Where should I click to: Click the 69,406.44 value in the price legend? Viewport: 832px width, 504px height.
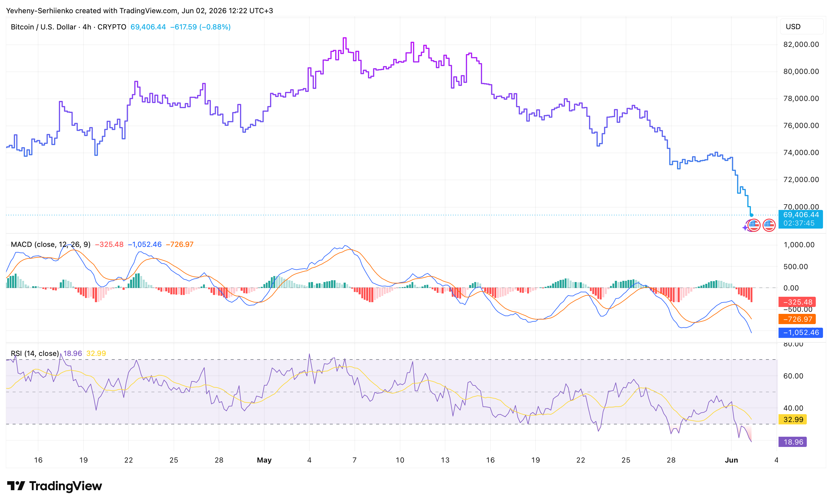(x=148, y=27)
